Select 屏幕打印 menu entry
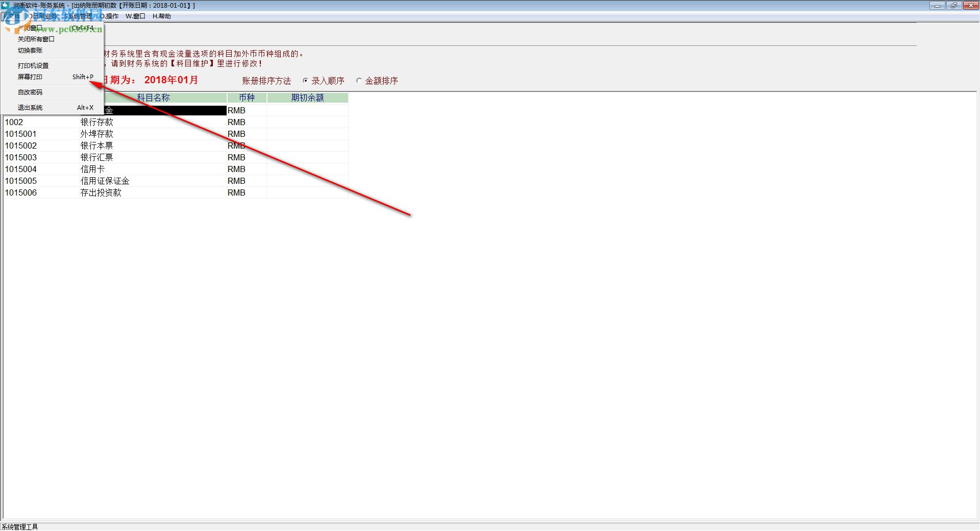The height and width of the screenshot is (531, 980). tap(53, 77)
